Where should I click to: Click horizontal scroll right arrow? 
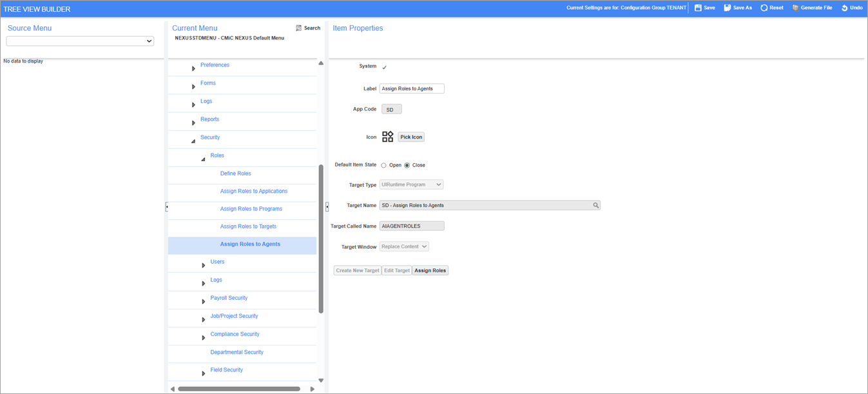pos(313,389)
